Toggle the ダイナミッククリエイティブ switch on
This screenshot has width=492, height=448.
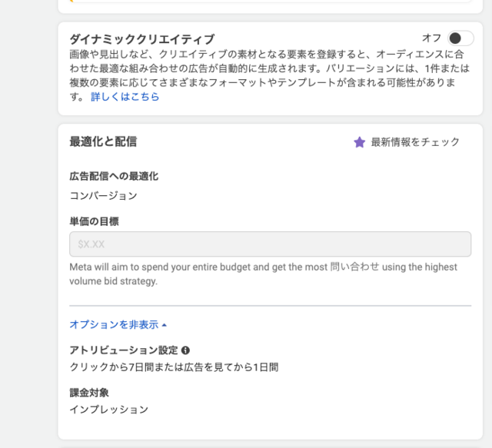[460, 38]
